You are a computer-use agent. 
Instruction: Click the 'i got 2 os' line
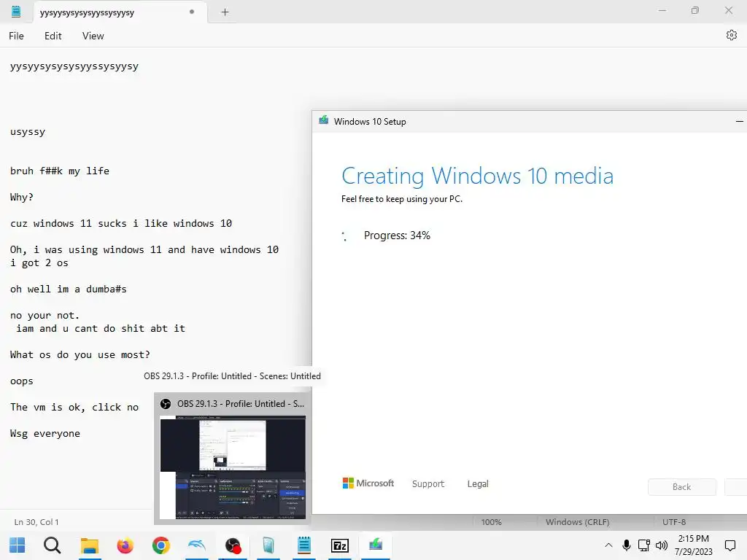(x=39, y=262)
